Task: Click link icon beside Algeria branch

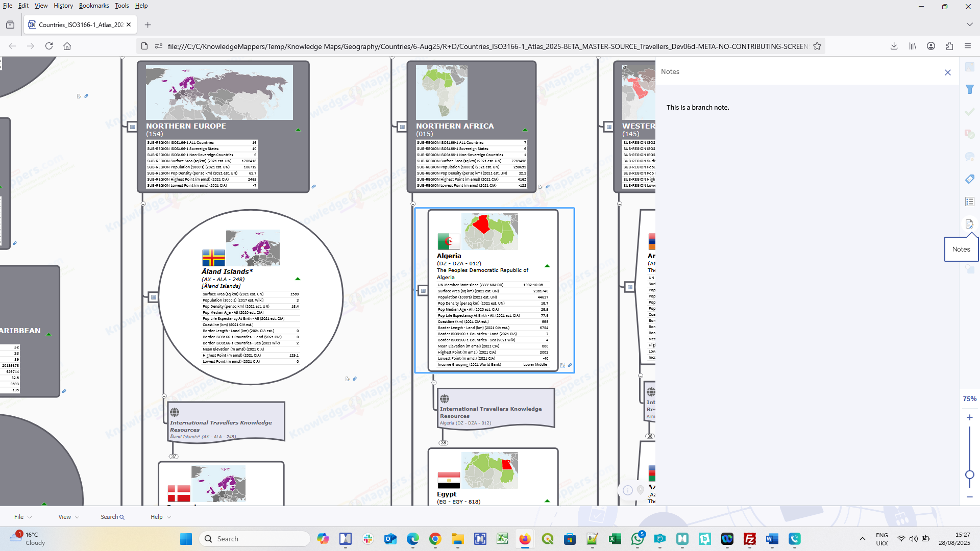Action: [570, 365]
